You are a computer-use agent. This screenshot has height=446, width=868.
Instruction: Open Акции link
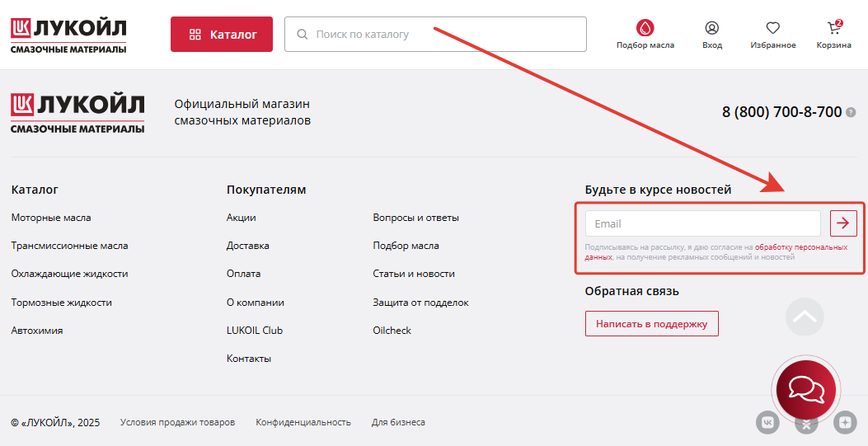coord(241,218)
